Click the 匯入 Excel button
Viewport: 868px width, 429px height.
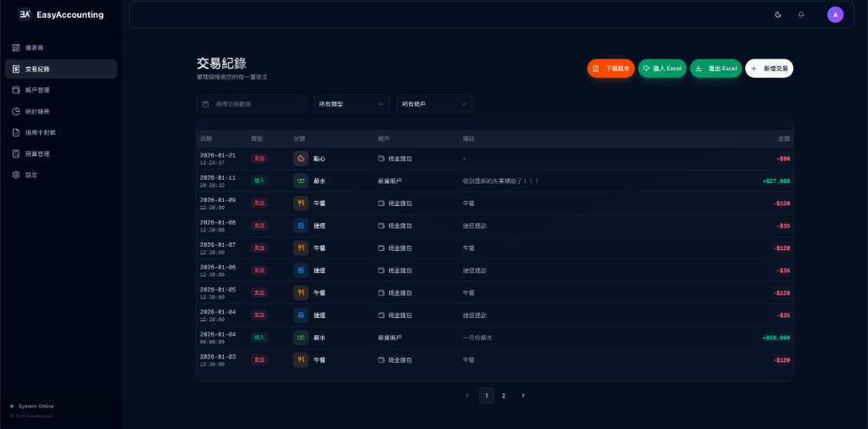coord(662,69)
